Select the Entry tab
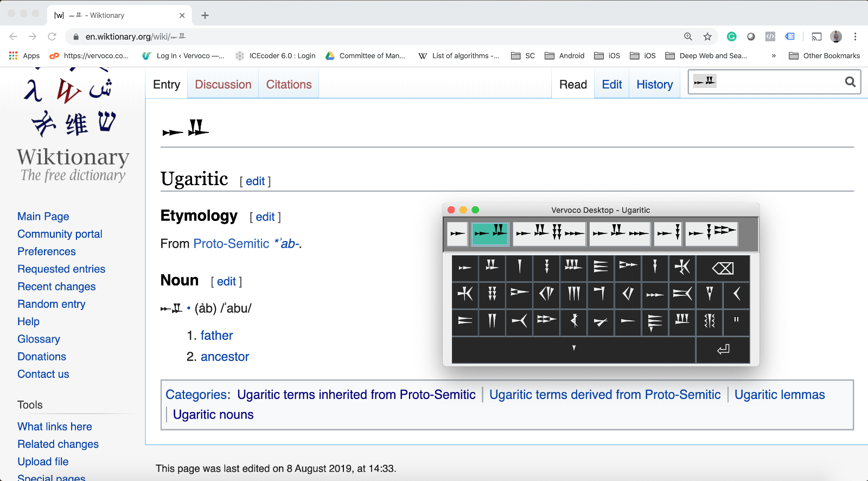The image size is (868, 481). [167, 84]
